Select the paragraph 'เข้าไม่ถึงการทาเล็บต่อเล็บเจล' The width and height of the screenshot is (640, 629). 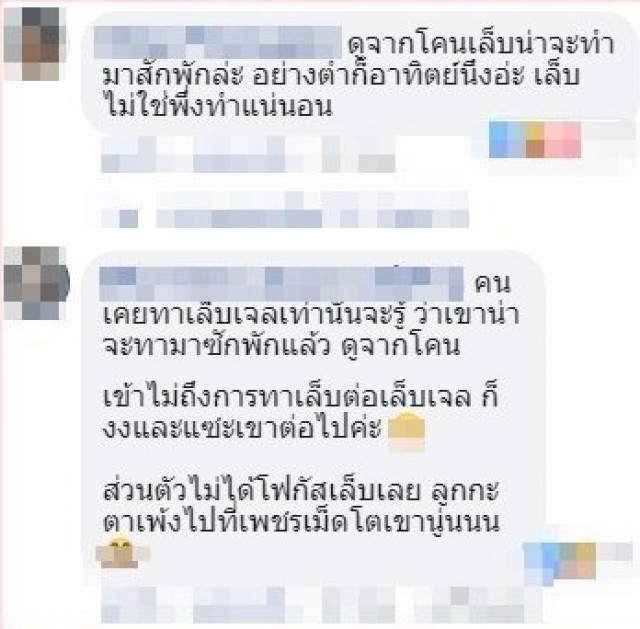point(300,414)
